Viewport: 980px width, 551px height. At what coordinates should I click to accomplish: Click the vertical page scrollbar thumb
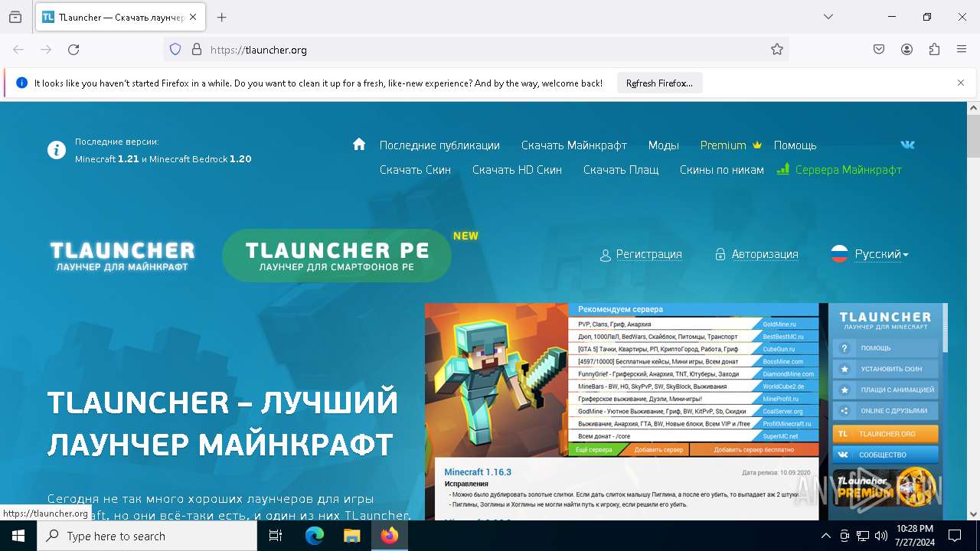click(974, 136)
